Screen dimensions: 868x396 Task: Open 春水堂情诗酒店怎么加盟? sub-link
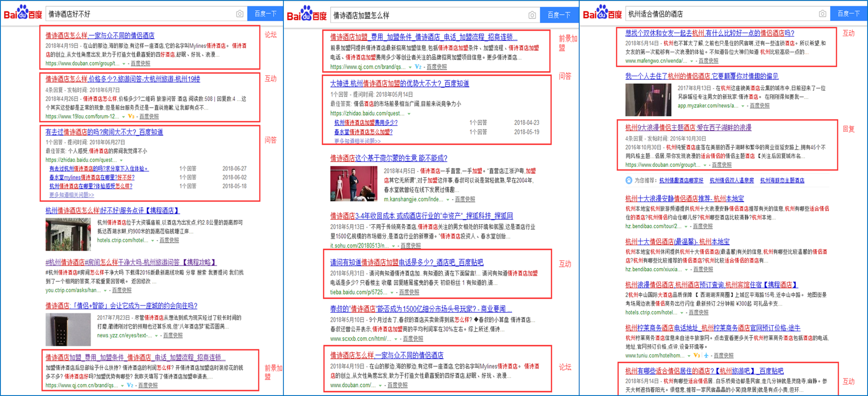click(363, 132)
